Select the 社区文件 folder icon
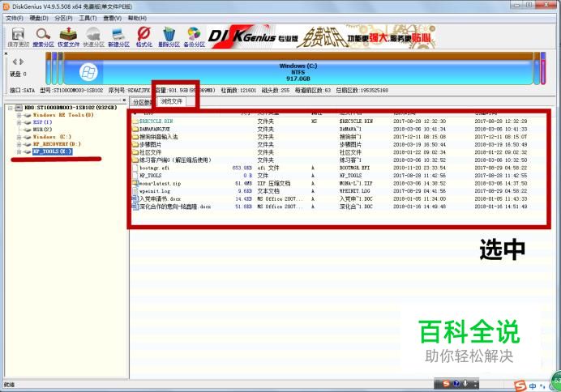 click(135, 152)
